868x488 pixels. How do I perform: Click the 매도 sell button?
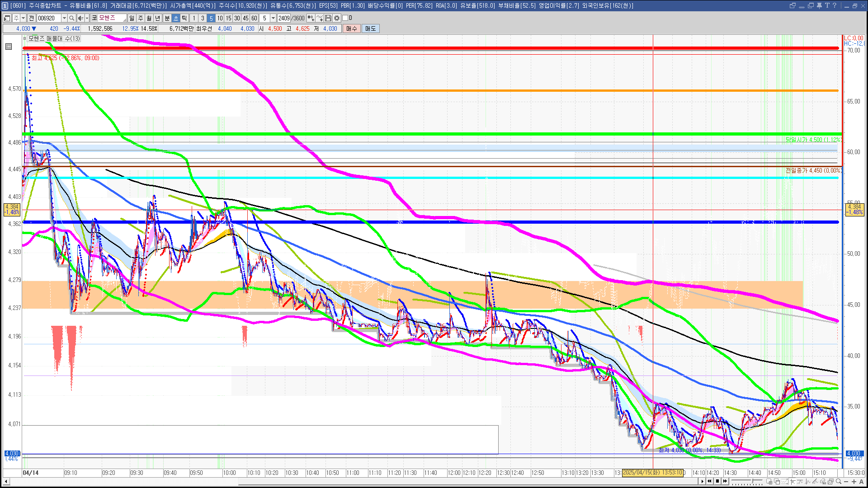coord(370,28)
